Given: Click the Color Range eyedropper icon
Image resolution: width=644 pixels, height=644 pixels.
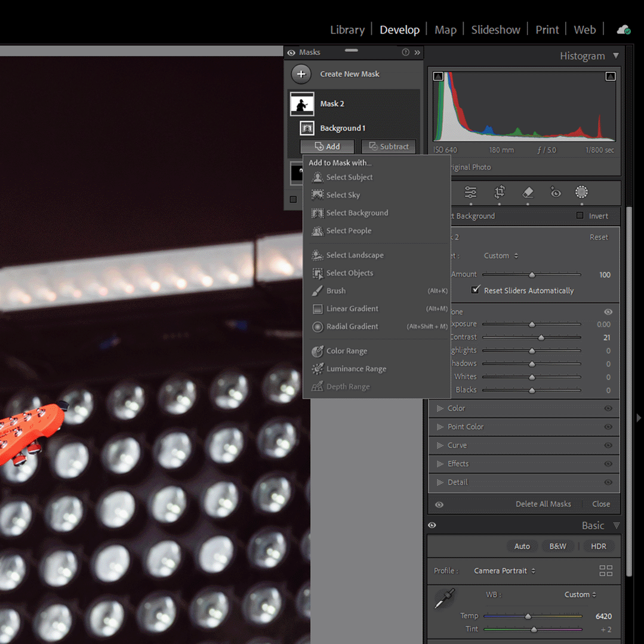Looking at the screenshot, I should [318, 351].
